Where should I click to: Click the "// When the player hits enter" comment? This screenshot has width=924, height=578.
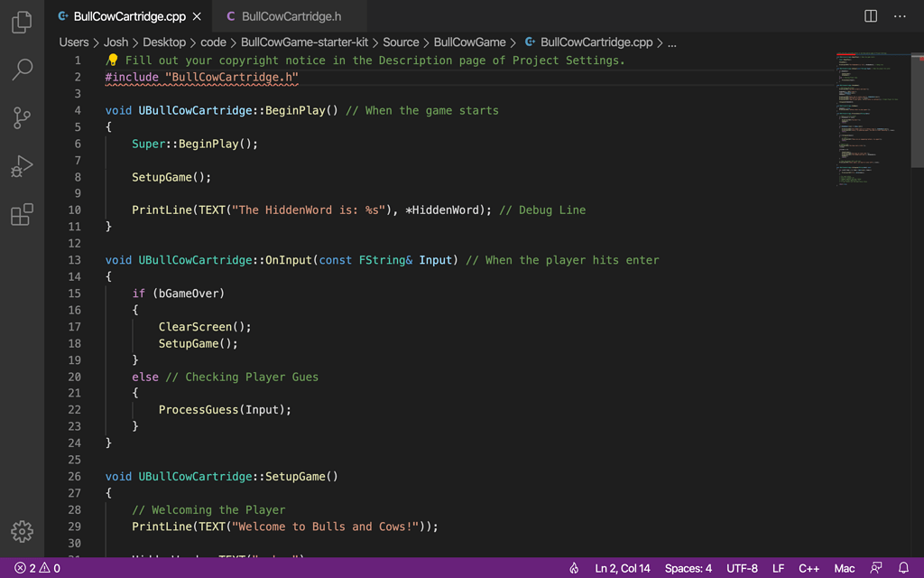click(562, 260)
